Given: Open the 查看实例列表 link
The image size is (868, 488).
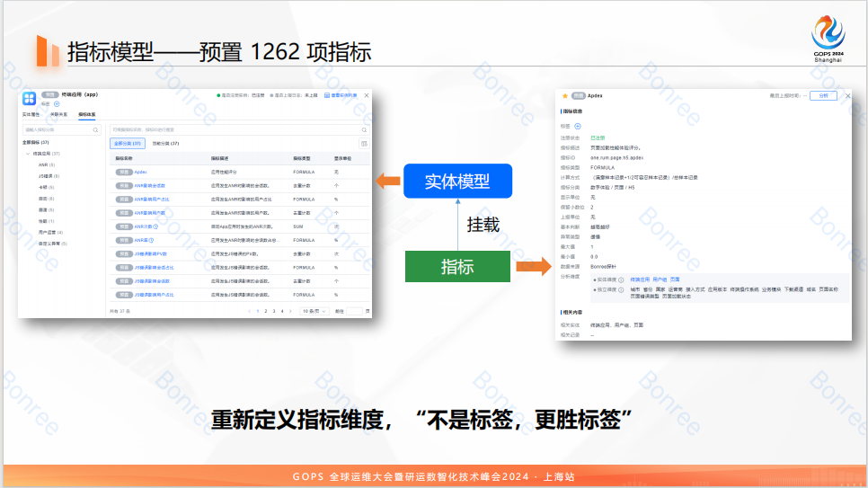Looking at the screenshot, I should [344, 95].
